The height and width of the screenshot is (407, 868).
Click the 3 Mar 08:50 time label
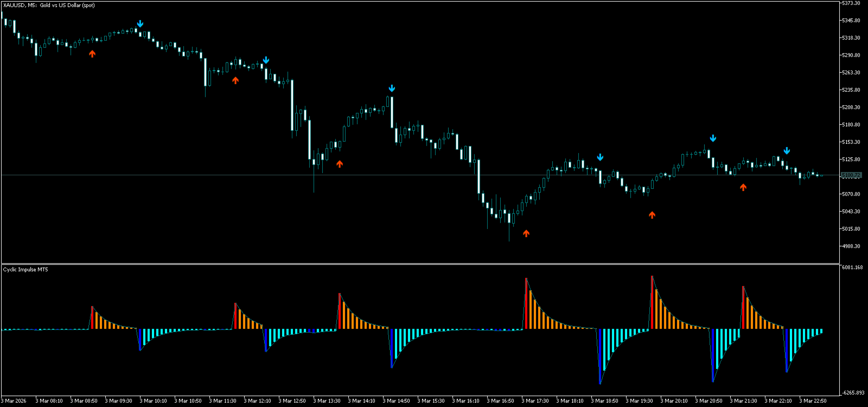click(84, 401)
